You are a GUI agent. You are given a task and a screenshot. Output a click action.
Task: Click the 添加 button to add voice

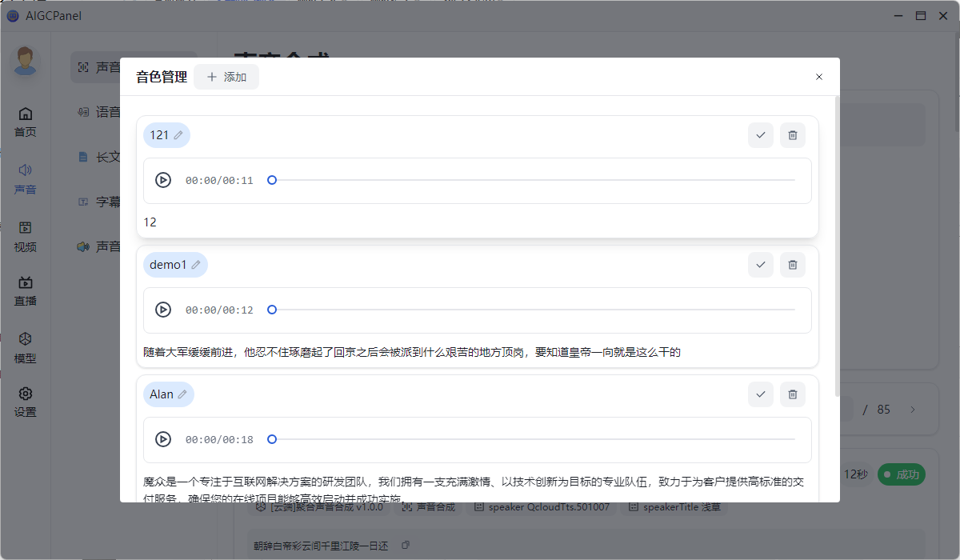(x=226, y=77)
